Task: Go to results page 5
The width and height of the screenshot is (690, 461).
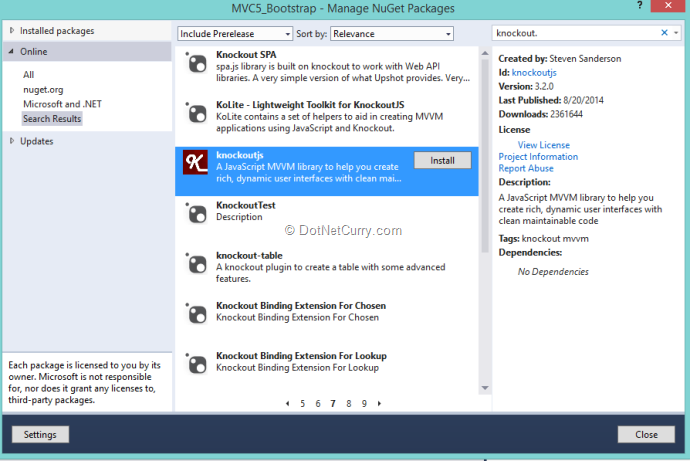Action: pyautogui.click(x=302, y=403)
